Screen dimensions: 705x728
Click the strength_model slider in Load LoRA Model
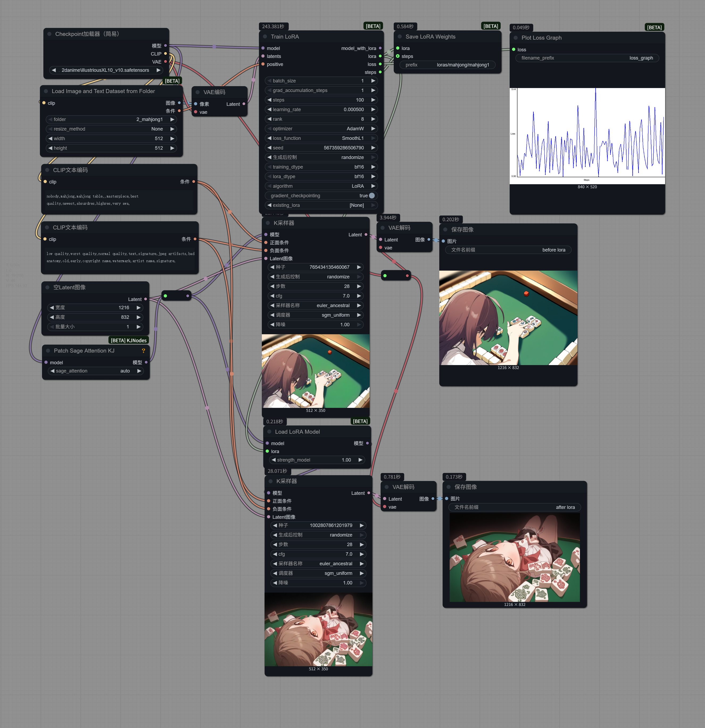point(317,460)
